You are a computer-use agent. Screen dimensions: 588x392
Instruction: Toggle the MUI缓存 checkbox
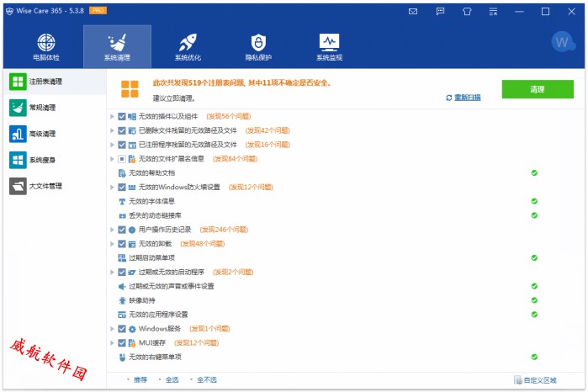(122, 343)
